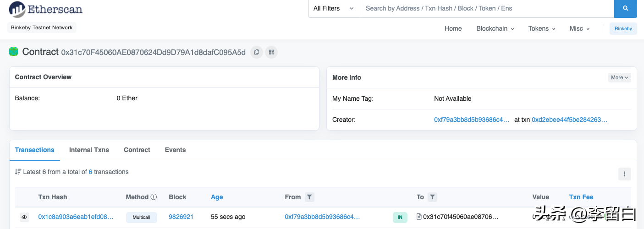Open the Events tab
This screenshot has height=229, width=644.
point(175,150)
